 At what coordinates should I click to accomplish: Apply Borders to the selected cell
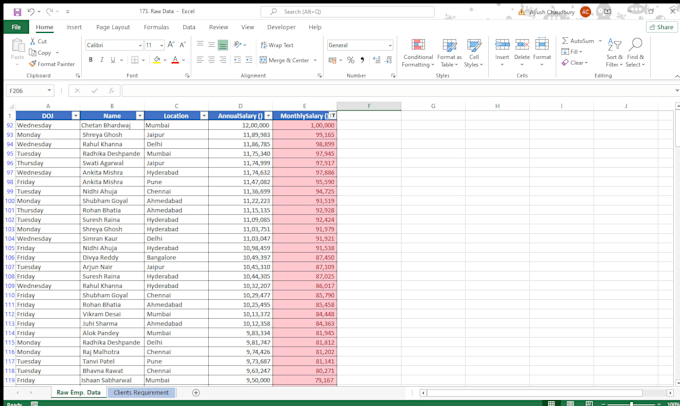click(x=135, y=60)
